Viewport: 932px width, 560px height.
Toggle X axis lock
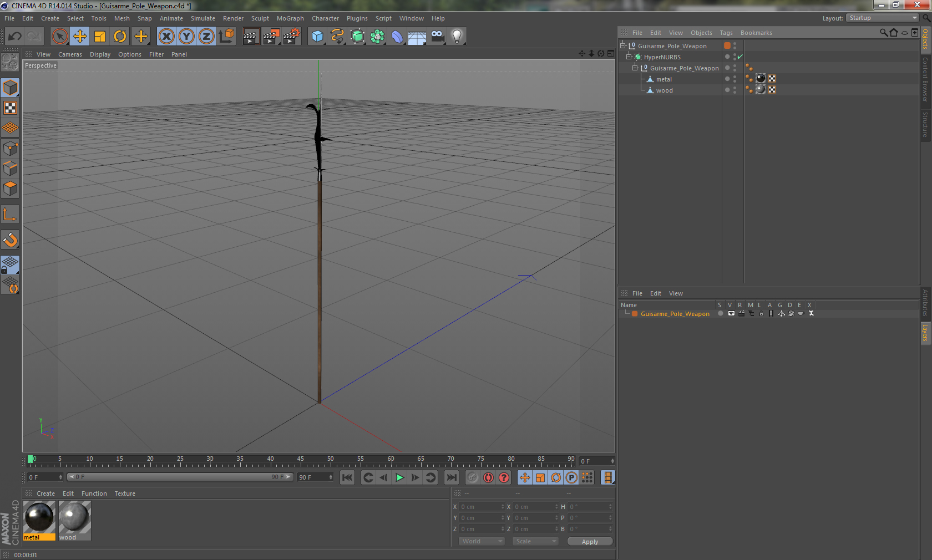pos(166,37)
